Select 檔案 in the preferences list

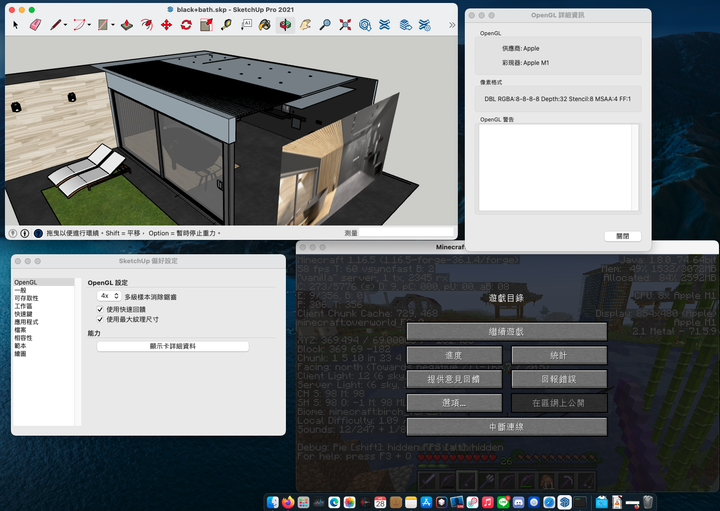coord(44,330)
